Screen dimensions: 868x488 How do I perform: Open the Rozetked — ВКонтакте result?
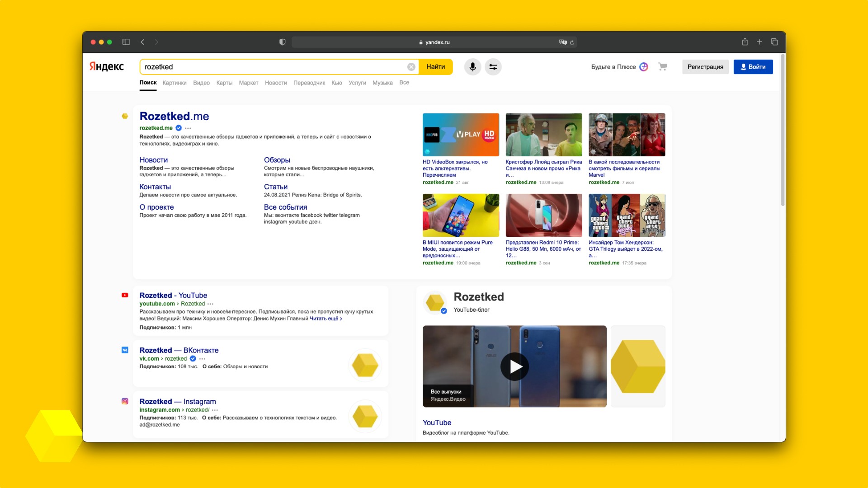(x=179, y=350)
